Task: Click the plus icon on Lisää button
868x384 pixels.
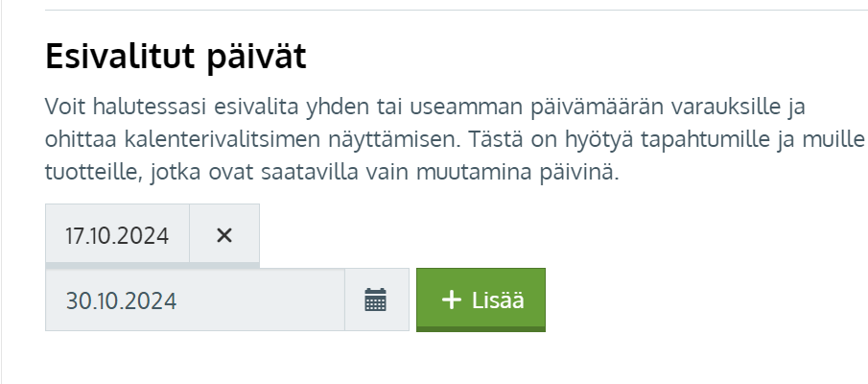Action: click(451, 300)
